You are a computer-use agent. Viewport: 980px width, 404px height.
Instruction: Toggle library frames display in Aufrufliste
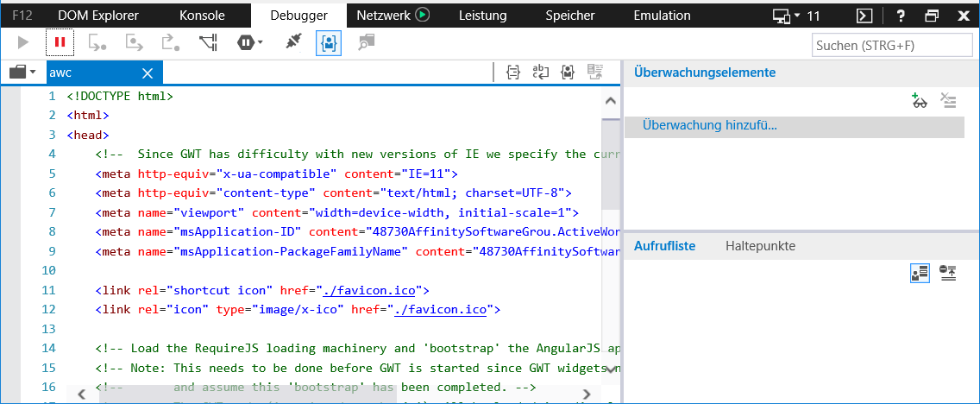[920, 273]
